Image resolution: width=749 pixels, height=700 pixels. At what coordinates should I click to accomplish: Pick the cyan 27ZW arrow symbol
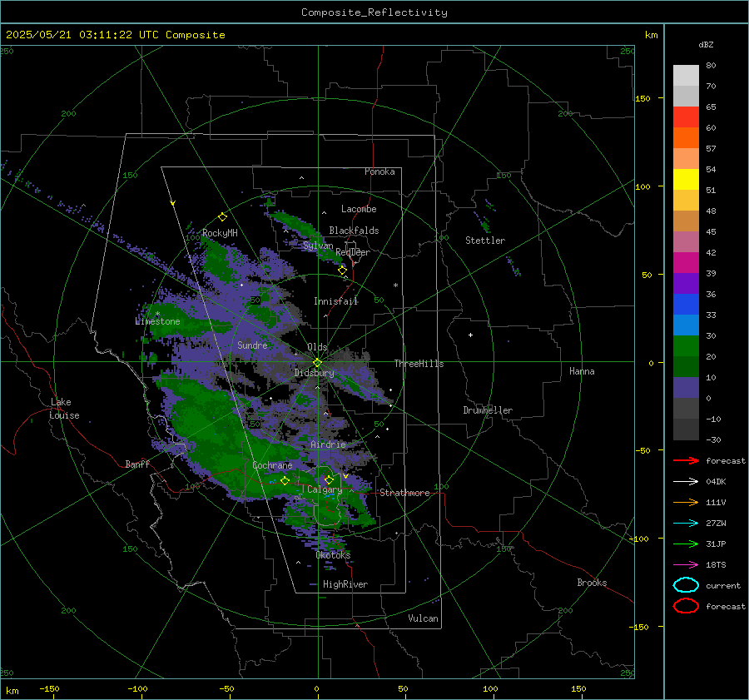686,523
